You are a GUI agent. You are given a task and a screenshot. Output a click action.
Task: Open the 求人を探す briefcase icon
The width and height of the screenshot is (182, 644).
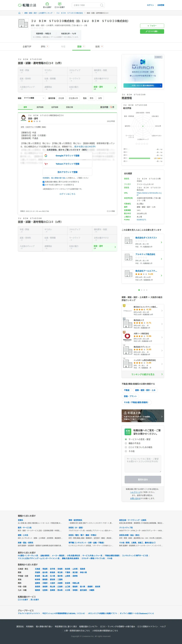click(47, 4)
